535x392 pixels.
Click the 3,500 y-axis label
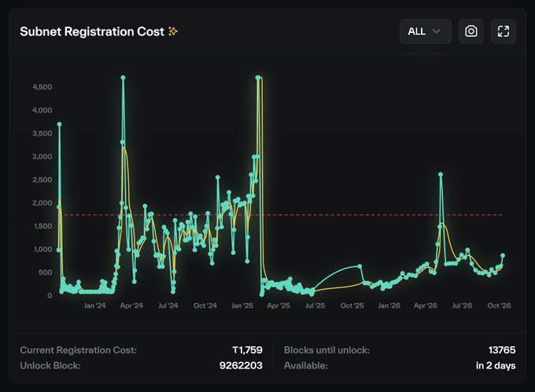(x=42, y=134)
